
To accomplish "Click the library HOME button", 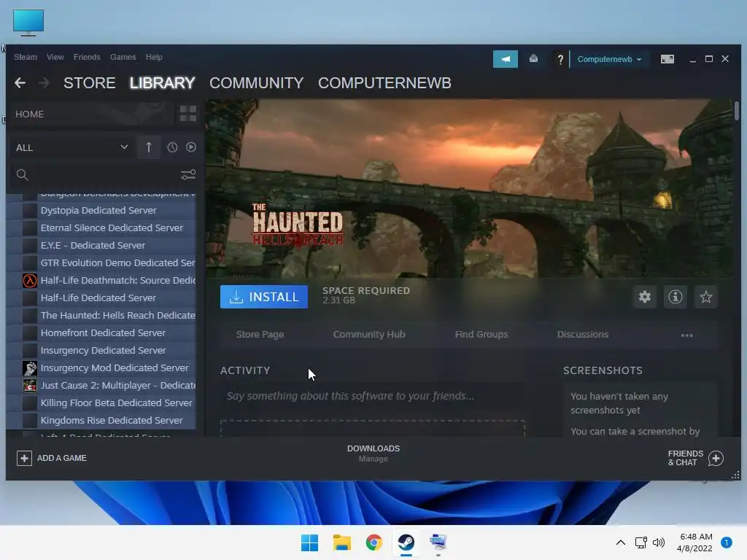I will click(90, 114).
